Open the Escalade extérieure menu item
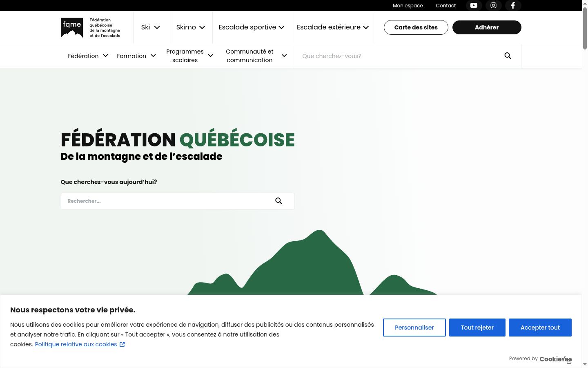Screen dimensions: 588x368 coord(329,27)
